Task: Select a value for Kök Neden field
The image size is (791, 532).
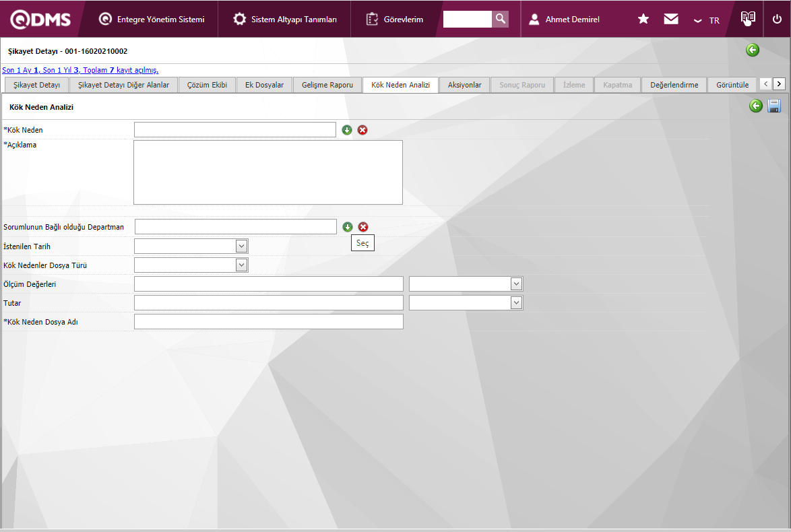Action: click(347, 130)
